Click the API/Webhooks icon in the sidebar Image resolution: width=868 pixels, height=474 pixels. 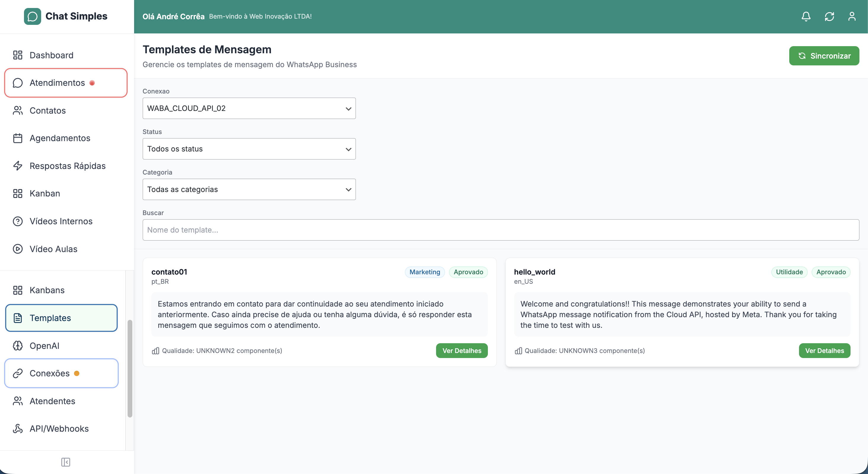(x=18, y=428)
